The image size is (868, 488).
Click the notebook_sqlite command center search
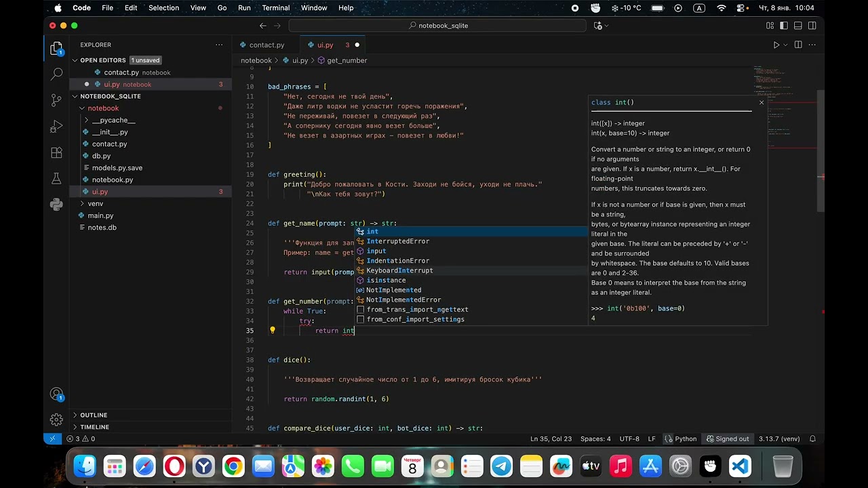(437, 26)
